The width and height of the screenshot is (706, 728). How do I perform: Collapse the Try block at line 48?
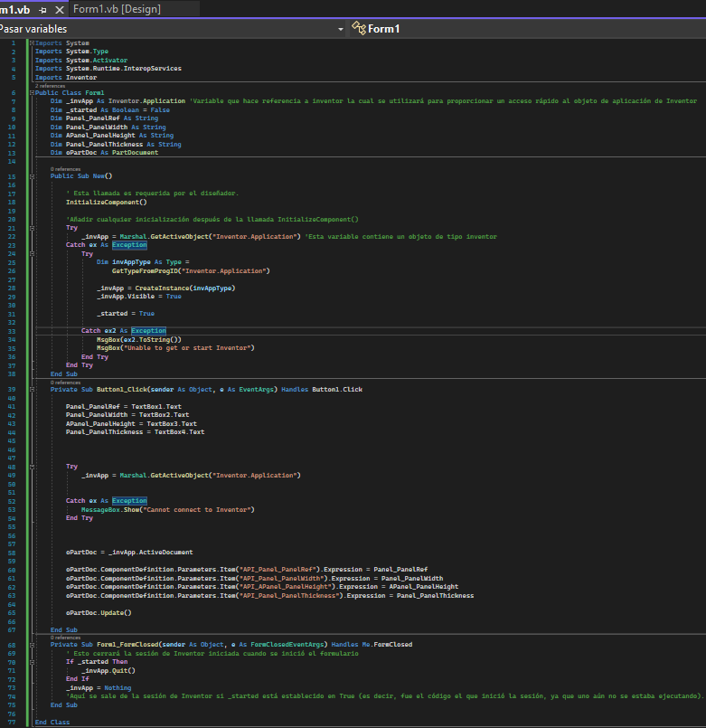(33, 466)
